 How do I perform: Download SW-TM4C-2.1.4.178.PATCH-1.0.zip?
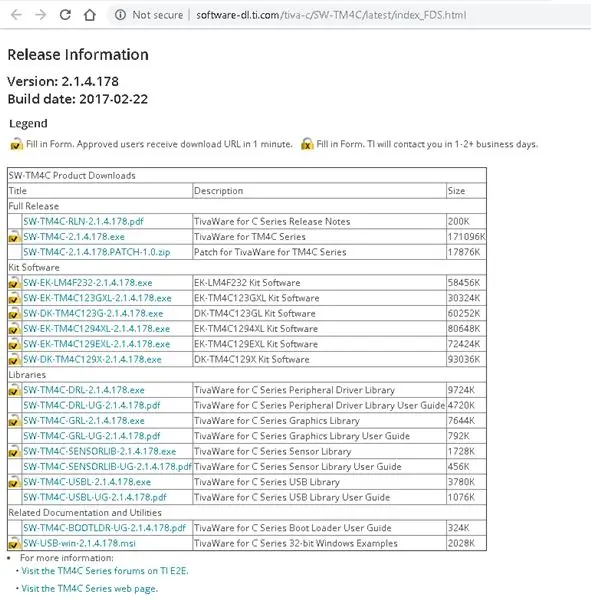[96, 252]
